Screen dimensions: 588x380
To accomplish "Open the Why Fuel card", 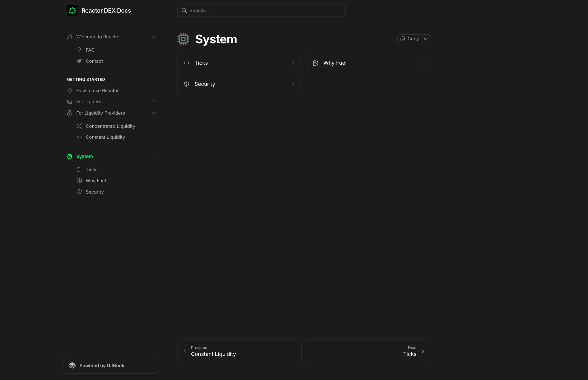I will (368, 63).
